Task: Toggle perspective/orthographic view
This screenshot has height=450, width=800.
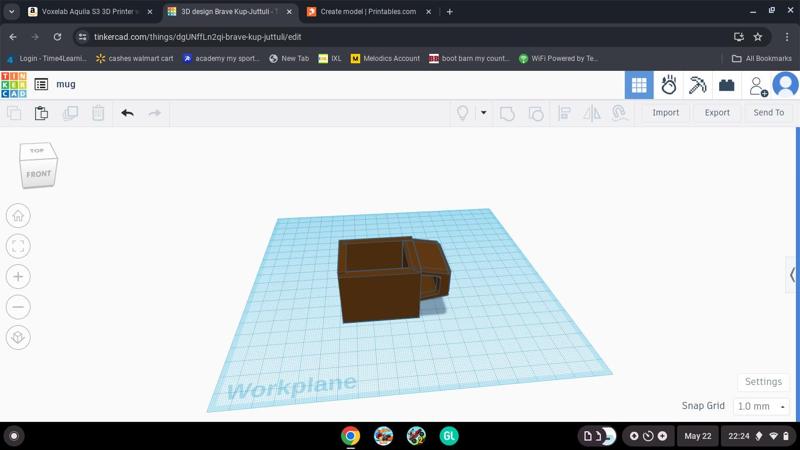Action: pyautogui.click(x=18, y=338)
